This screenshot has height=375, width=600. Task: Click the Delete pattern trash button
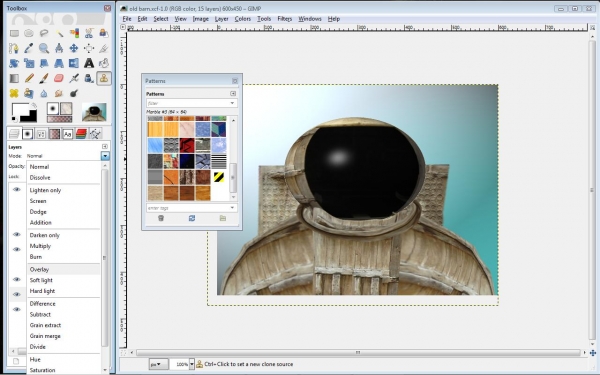[x=161, y=218]
